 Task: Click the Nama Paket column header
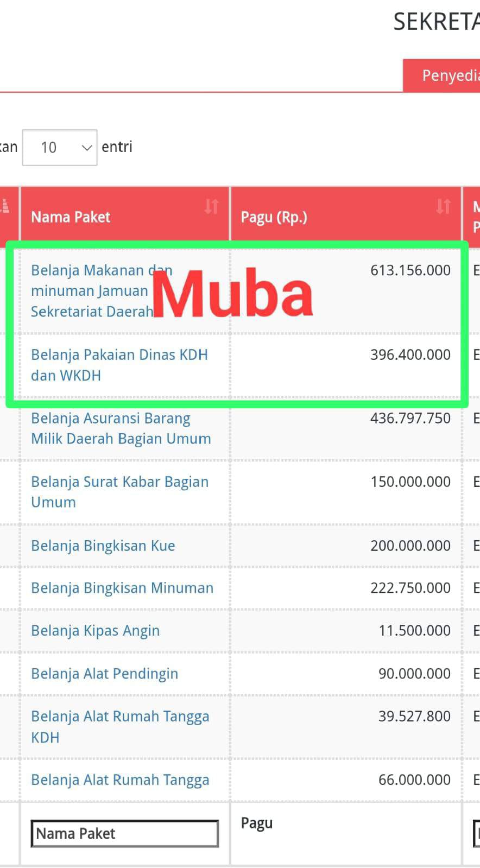click(x=71, y=217)
